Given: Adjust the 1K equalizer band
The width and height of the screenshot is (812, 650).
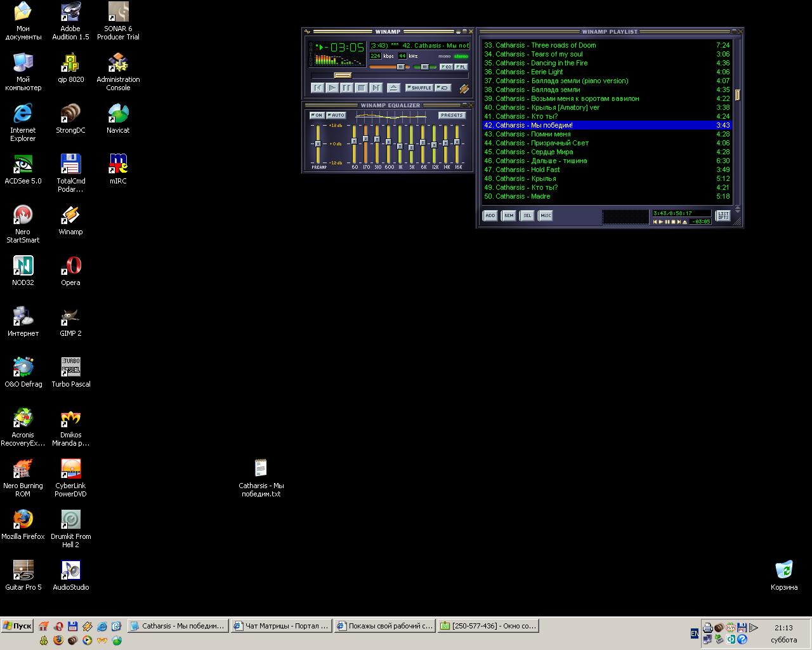Looking at the screenshot, I should [400, 143].
